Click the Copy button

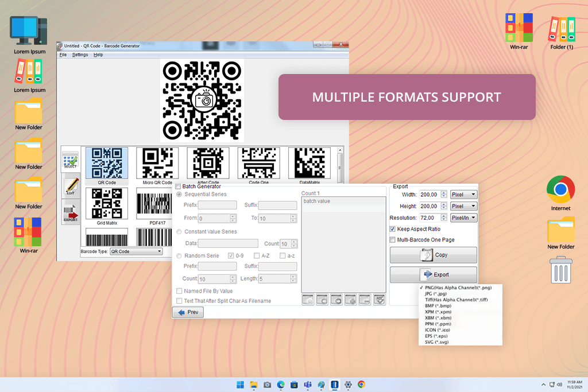434,255
